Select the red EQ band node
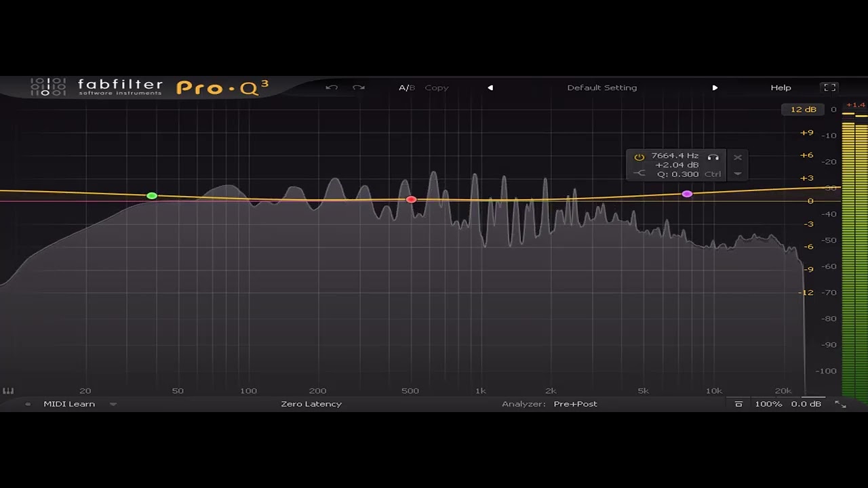This screenshot has height=488, width=868. pyautogui.click(x=411, y=199)
